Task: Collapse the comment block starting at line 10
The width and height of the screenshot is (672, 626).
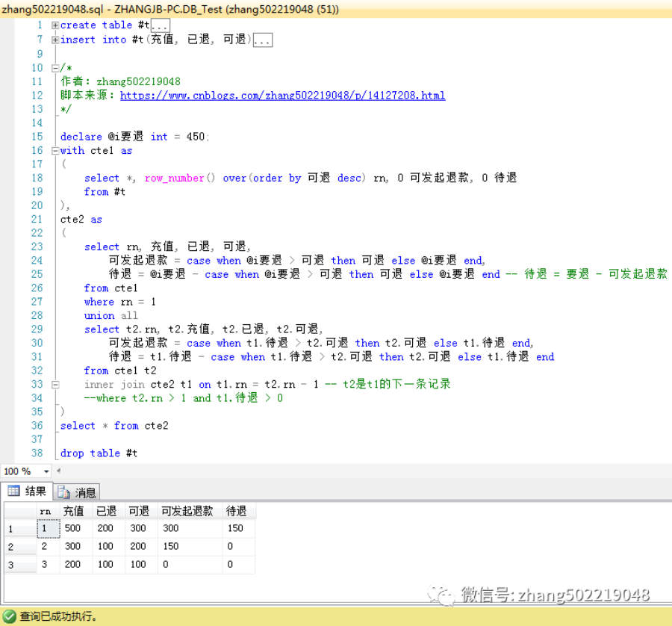Action: (x=55, y=67)
